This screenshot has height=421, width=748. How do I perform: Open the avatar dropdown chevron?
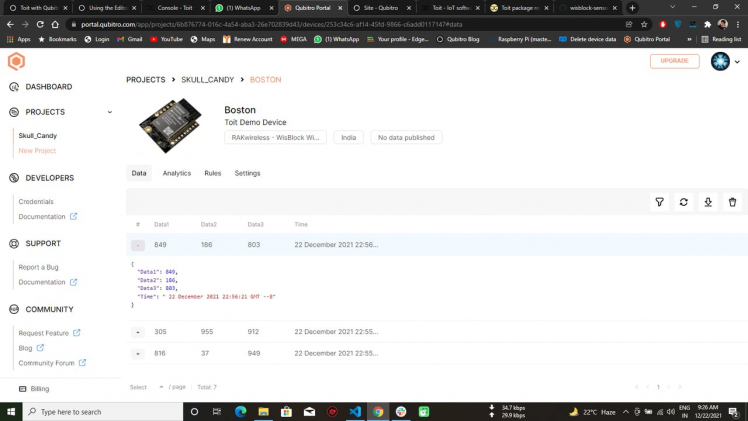coord(737,62)
